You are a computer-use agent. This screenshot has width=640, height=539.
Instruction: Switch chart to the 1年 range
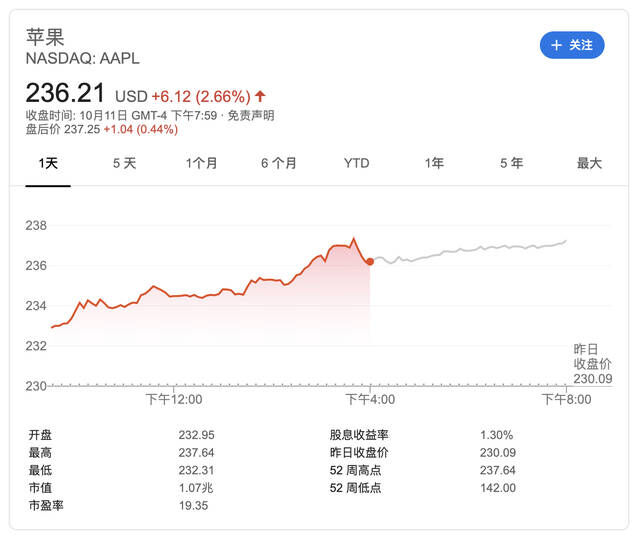(434, 163)
